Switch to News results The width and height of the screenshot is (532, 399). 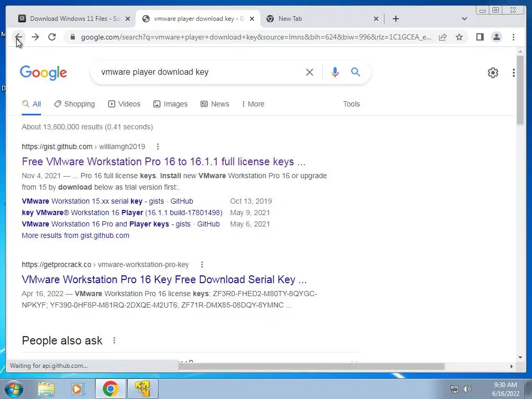[215, 104]
